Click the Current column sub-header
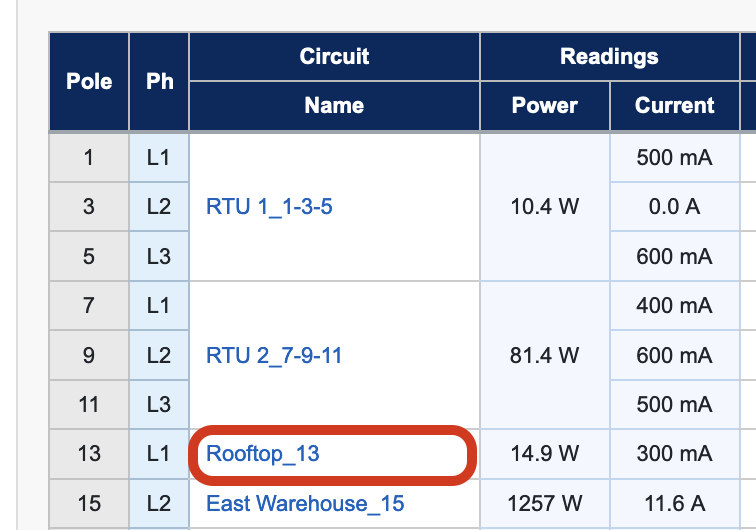Screen dimensions: 756x530 pos(674,105)
